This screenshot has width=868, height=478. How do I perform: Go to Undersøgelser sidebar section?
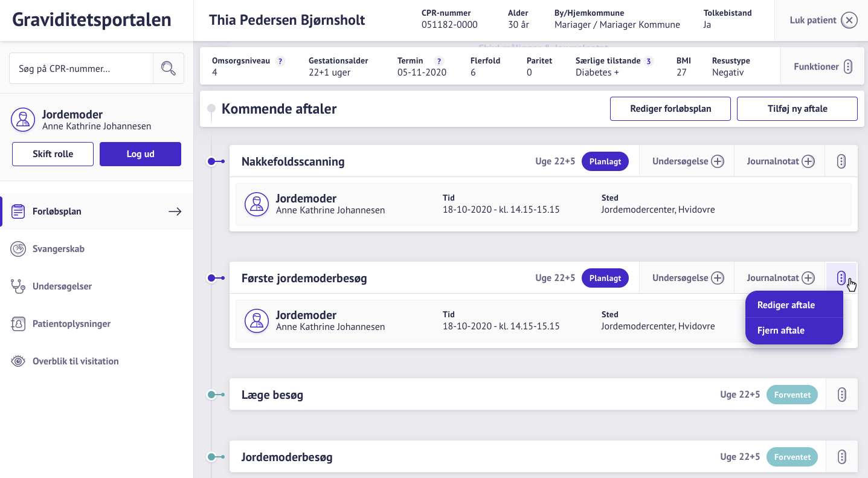[x=62, y=286]
